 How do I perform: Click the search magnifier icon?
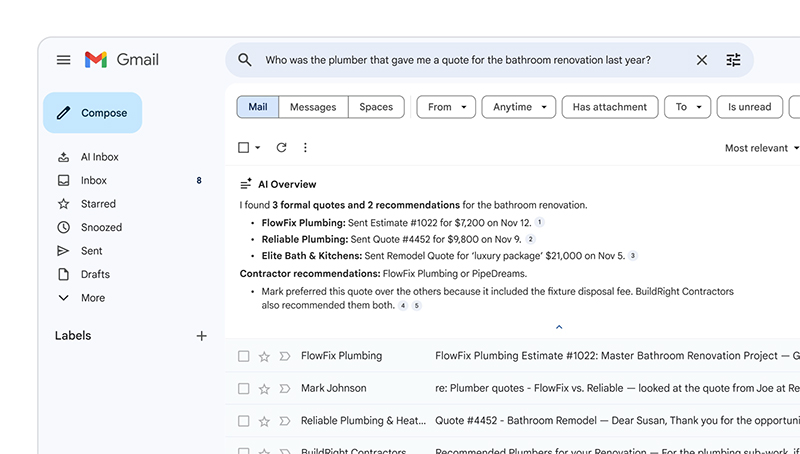[x=245, y=60]
